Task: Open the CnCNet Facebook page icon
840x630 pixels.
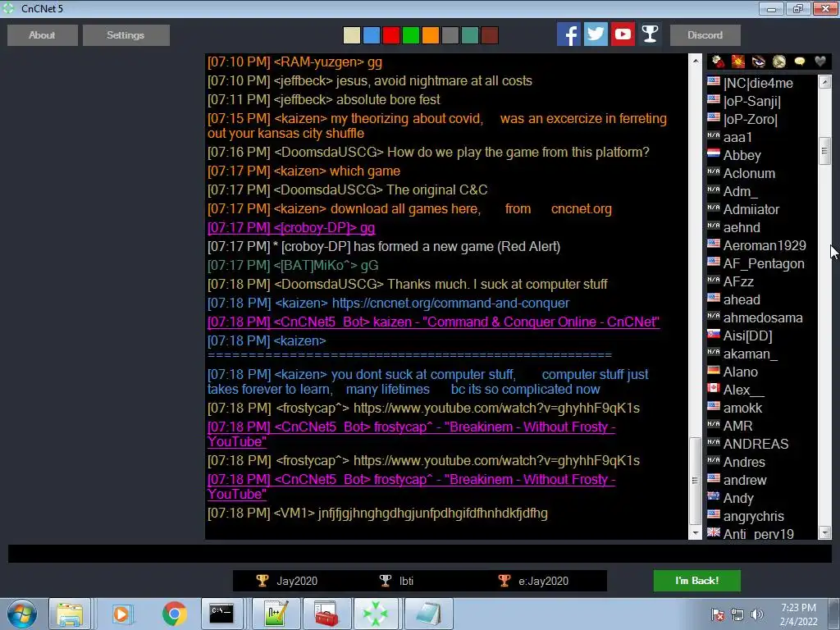Action: [568, 34]
